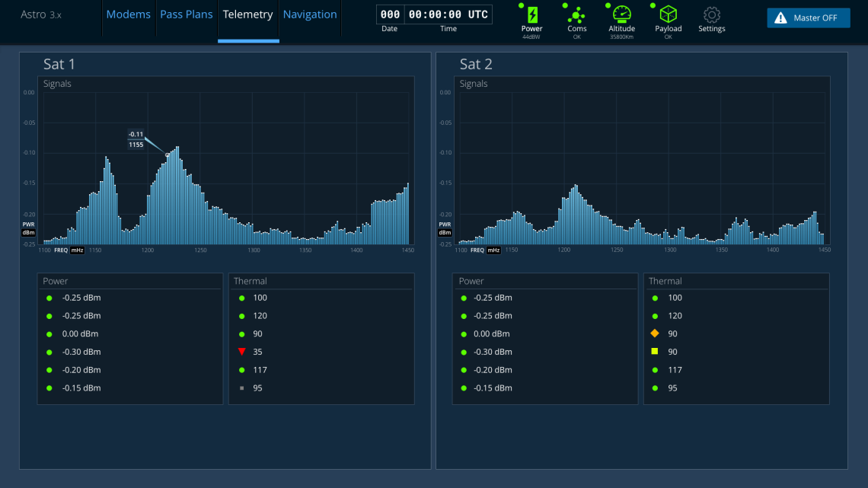Image resolution: width=868 pixels, height=488 pixels.
Task: Click green dot beside Sat 2 power -0.15 dBm
Action: pyautogui.click(x=464, y=388)
